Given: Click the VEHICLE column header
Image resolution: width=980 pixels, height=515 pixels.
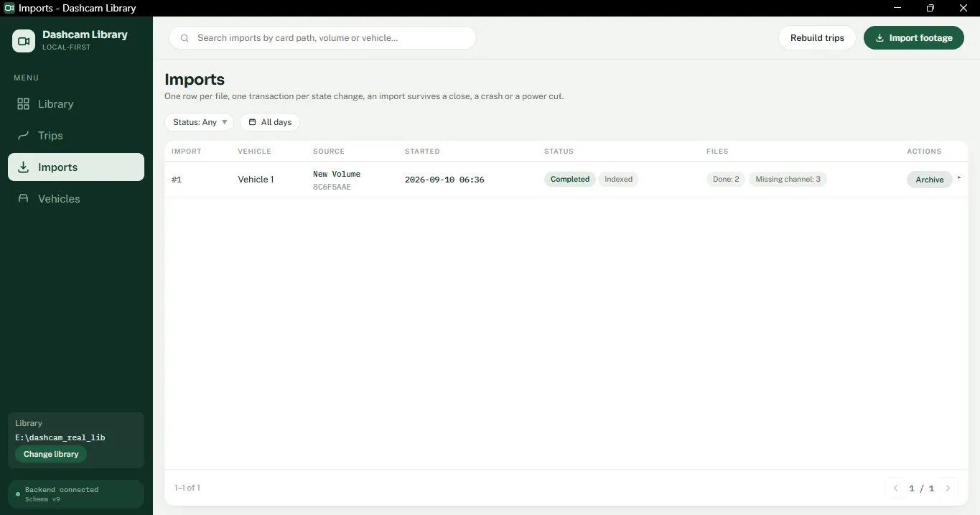Looking at the screenshot, I should click(x=255, y=152).
